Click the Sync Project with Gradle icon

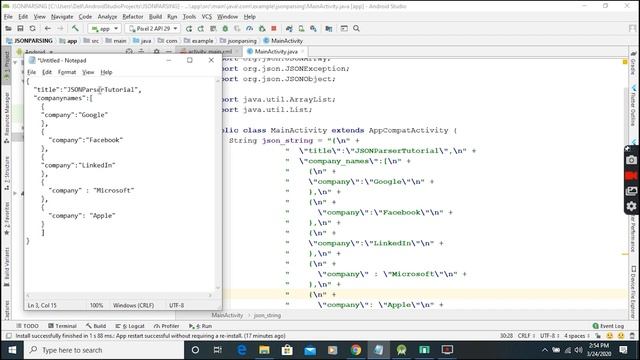click(x=289, y=29)
